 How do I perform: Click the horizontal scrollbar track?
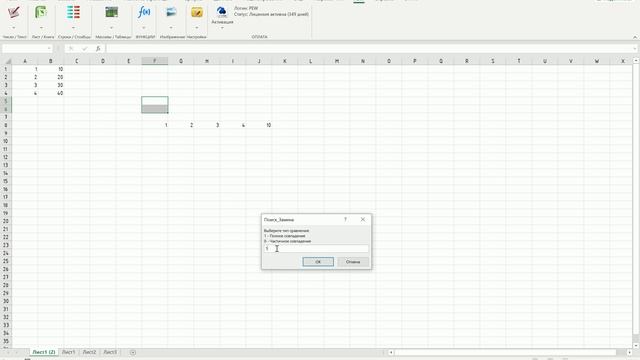506,352
